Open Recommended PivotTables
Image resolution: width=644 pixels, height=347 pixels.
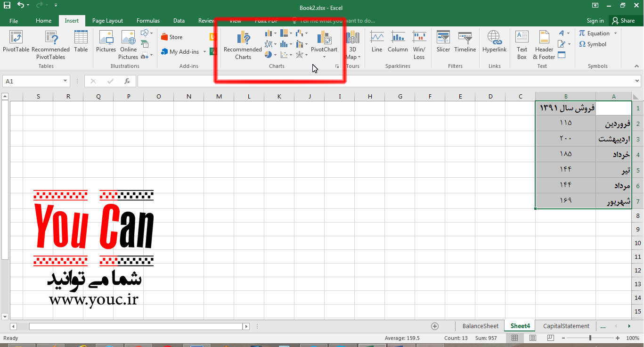pos(51,45)
